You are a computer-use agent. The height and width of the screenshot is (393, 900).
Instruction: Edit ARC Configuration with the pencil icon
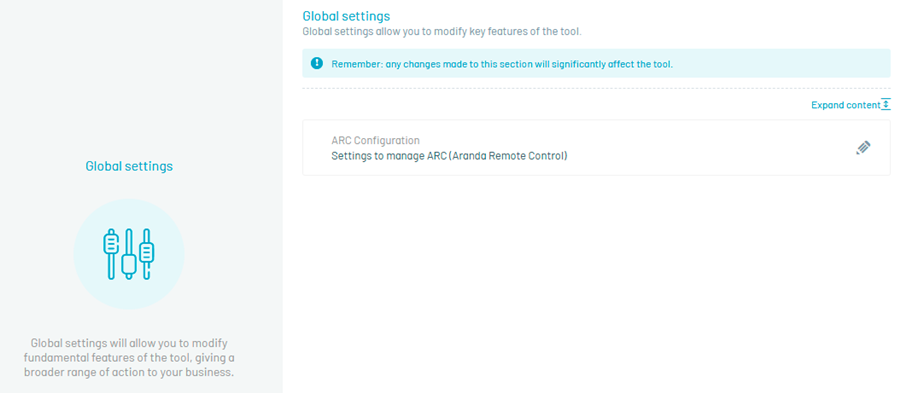point(863,148)
